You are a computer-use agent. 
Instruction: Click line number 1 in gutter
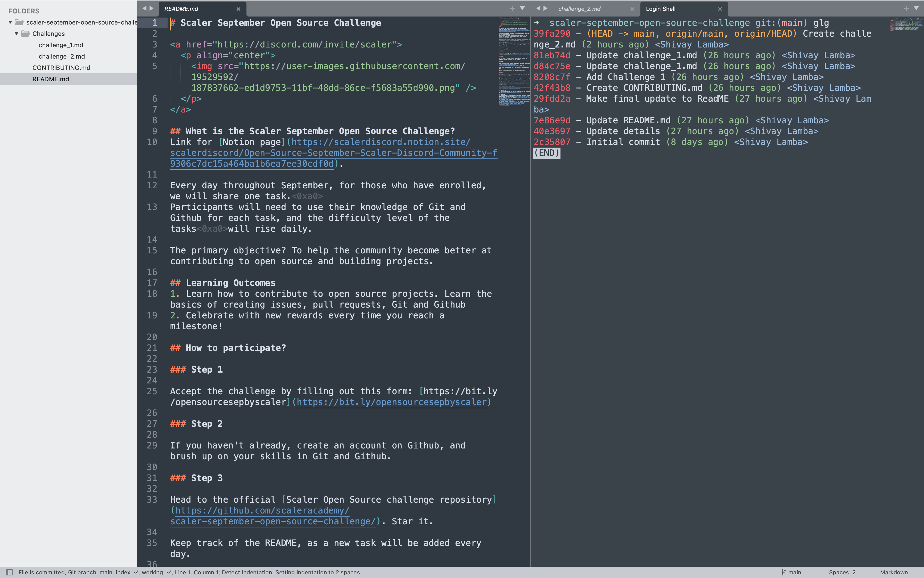tap(155, 23)
